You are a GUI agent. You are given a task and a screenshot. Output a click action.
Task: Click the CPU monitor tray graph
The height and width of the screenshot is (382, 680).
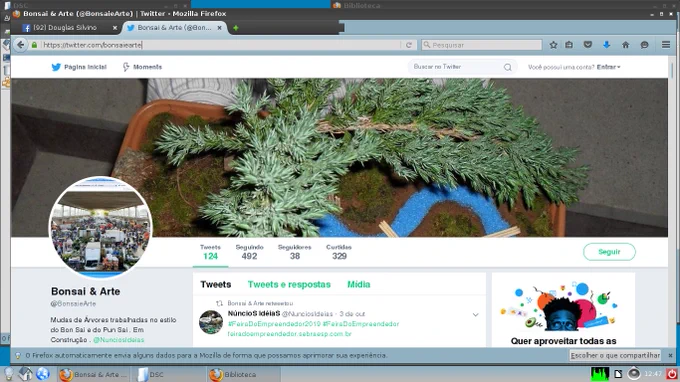[600, 374]
